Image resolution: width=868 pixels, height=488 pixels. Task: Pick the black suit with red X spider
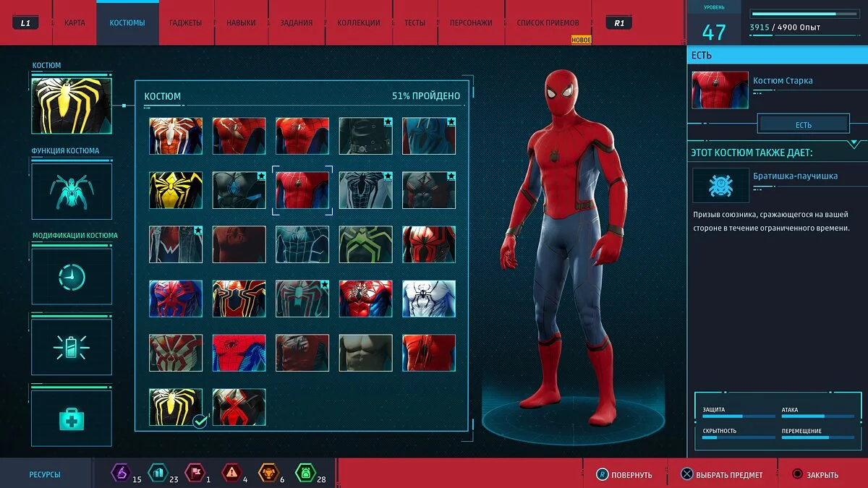[x=239, y=407]
